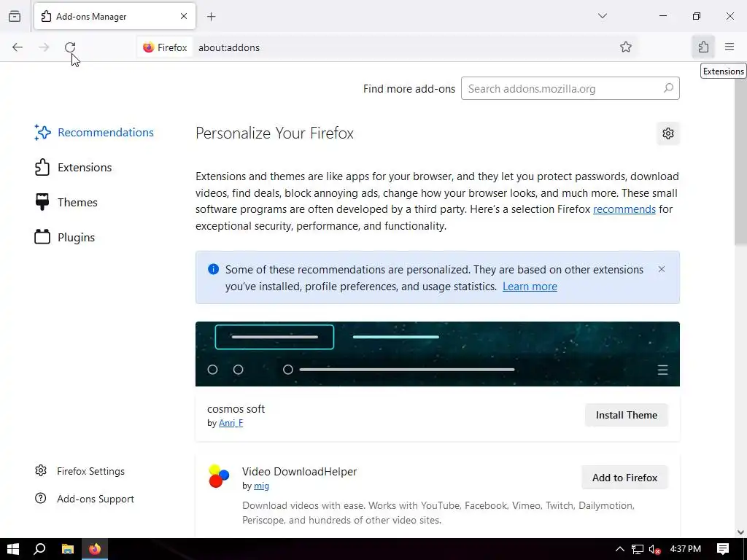Screen dimensions: 747x560
Task: Open the Windows Start menu
Action: pos(13,549)
